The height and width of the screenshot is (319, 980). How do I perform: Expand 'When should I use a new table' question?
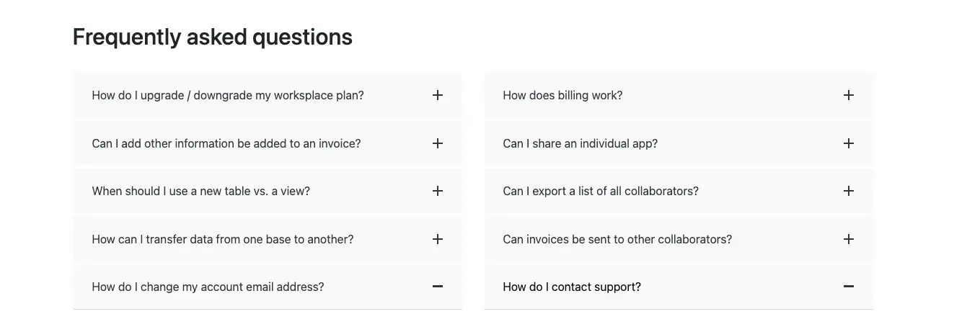(200, 191)
